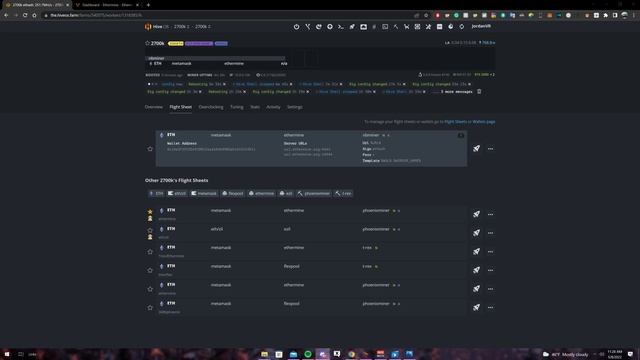This screenshot has height=360, width=640.
Task: Click the browser address bar
Action: 229,15
